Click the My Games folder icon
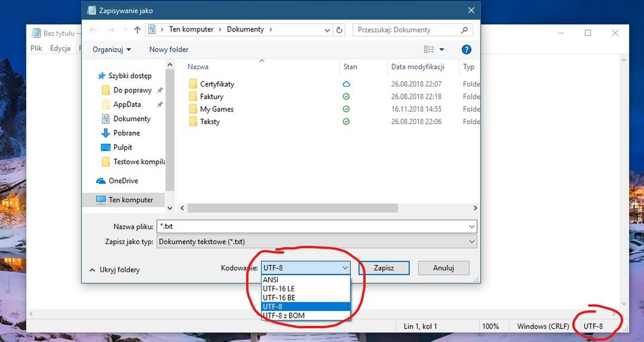This screenshot has width=644, height=342. [193, 109]
